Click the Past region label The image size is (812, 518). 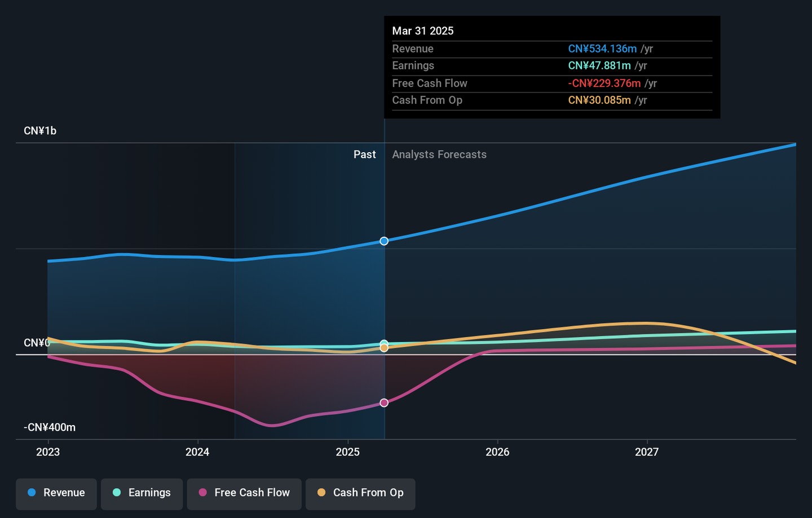(364, 154)
